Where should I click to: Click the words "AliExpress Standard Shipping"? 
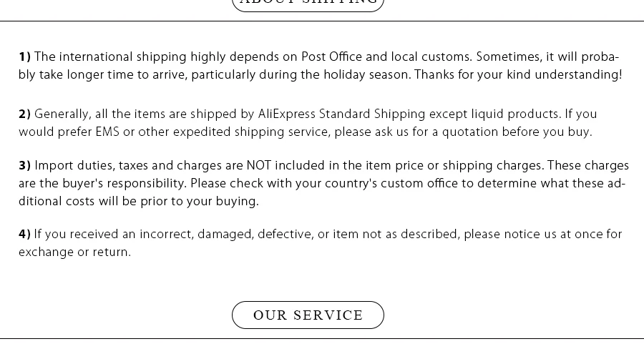click(341, 114)
